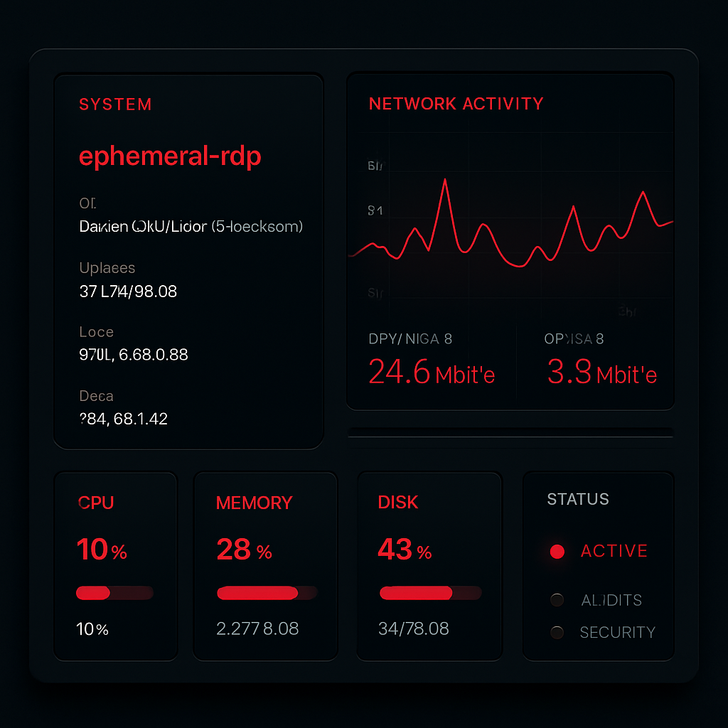The height and width of the screenshot is (728, 728).
Task: Click the SYSTEM heading
Action: [x=115, y=104]
